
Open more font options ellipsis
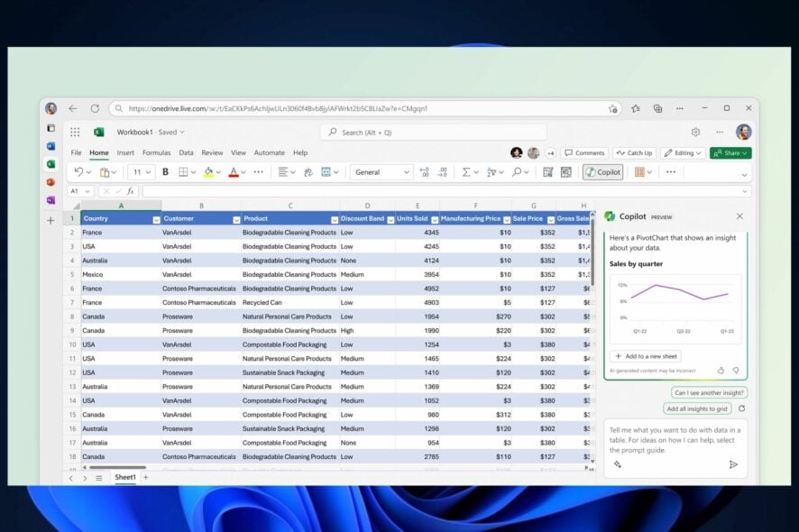[258, 172]
